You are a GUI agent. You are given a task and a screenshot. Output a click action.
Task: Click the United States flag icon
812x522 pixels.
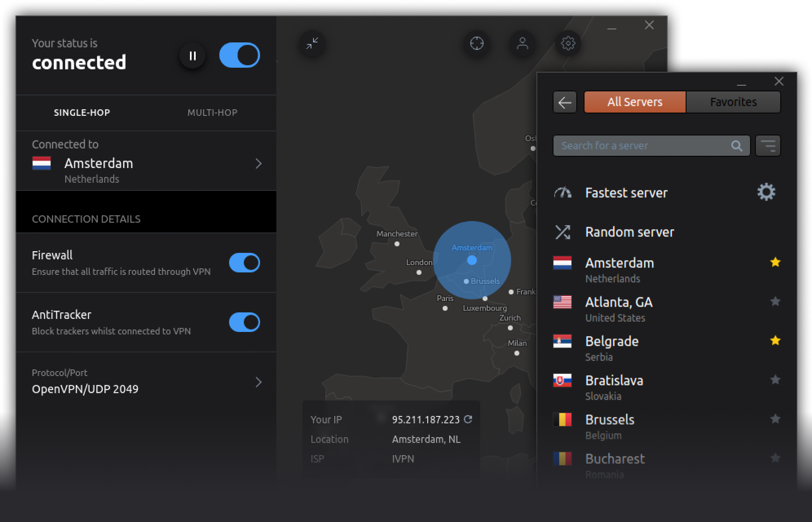point(562,302)
